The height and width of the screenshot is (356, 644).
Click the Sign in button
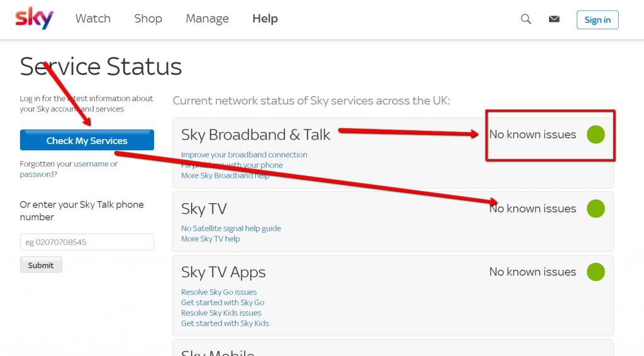pyautogui.click(x=597, y=19)
